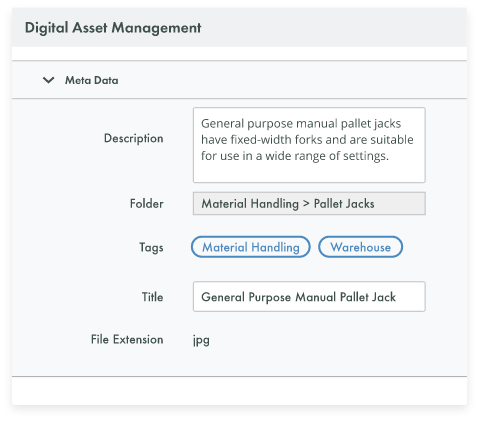Screen dimensions: 480x422
Task: Click the Title field label
Action: (x=153, y=297)
